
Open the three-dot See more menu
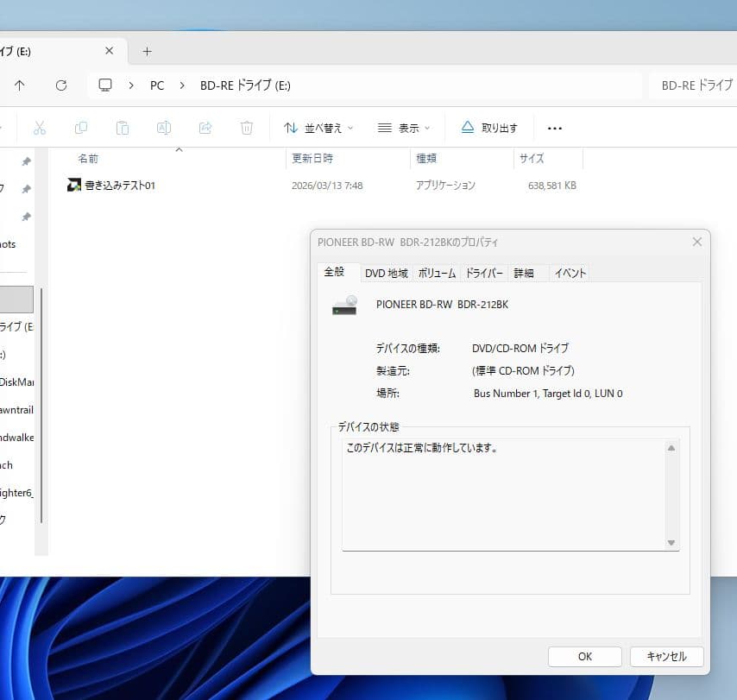[x=555, y=129]
